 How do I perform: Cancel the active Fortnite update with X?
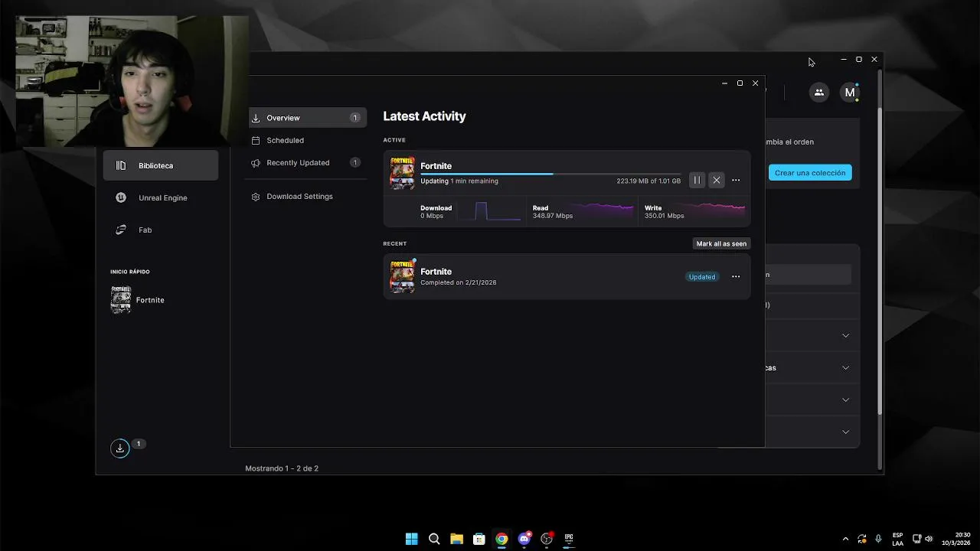pos(717,181)
